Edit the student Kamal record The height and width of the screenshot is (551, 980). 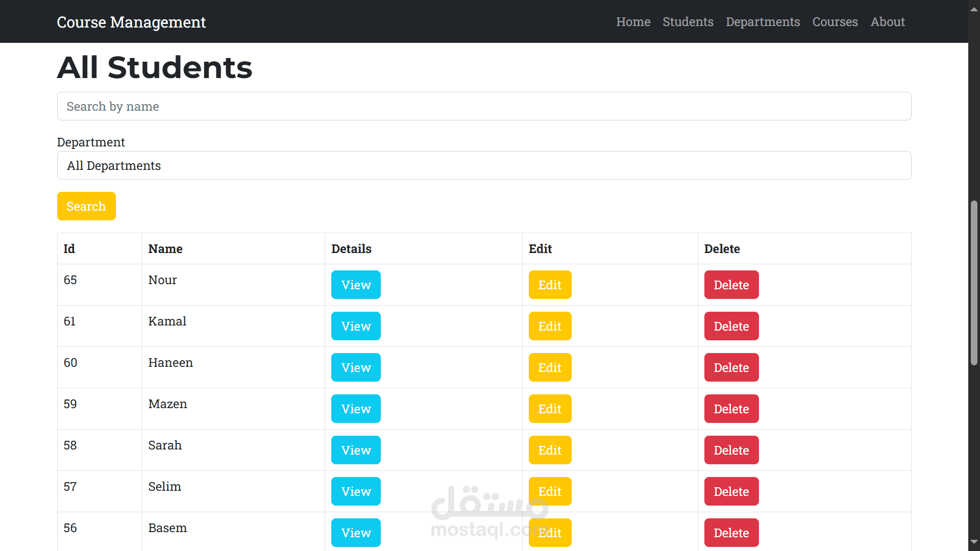(x=549, y=326)
